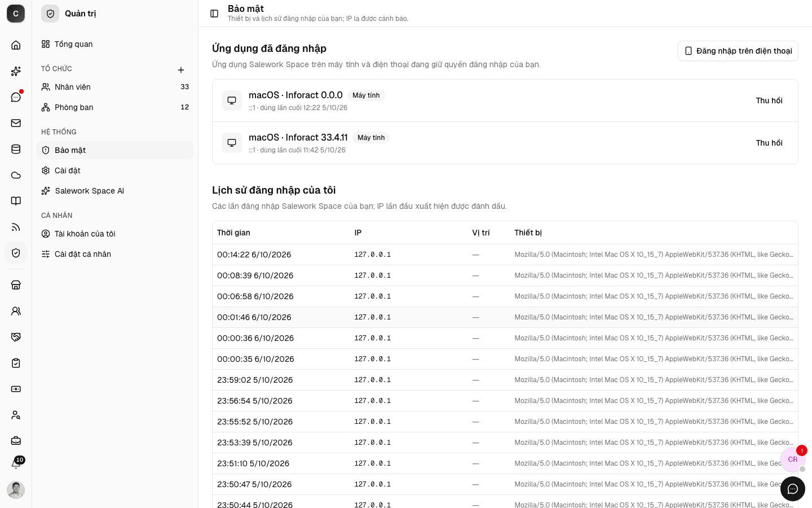Select the 00:14:22 6/10/2026 login row

click(505, 255)
